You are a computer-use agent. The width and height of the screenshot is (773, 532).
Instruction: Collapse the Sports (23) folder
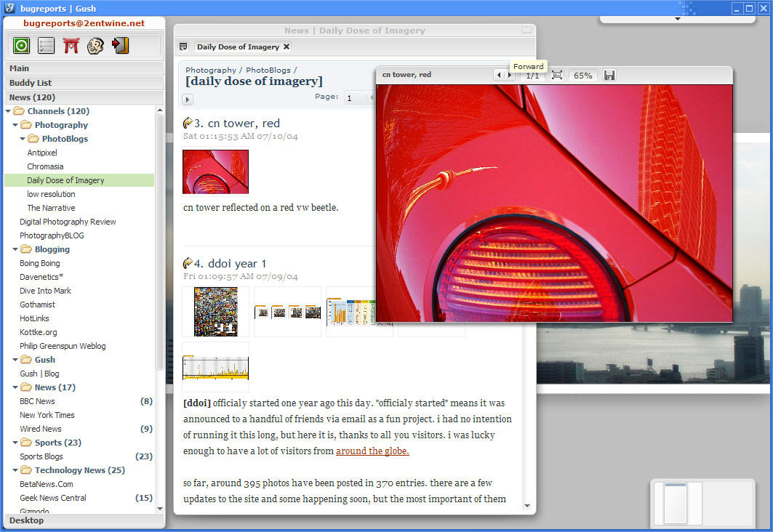15,443
